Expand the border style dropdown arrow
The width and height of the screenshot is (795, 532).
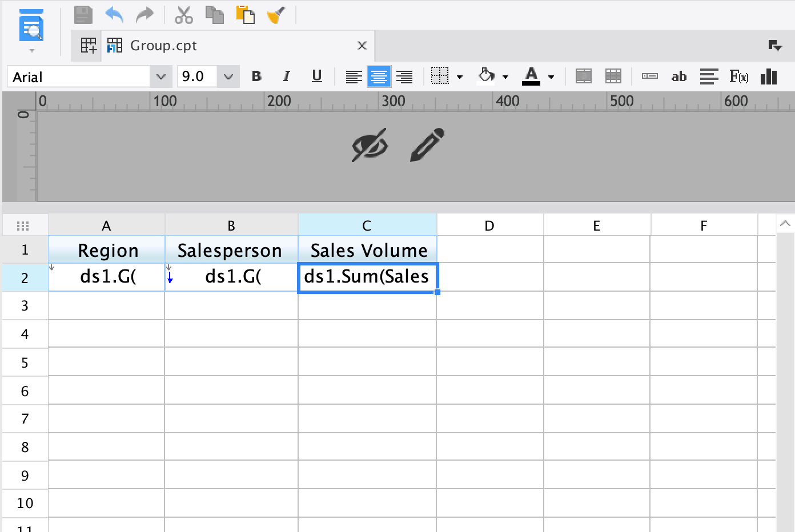(x=460, y=76)
